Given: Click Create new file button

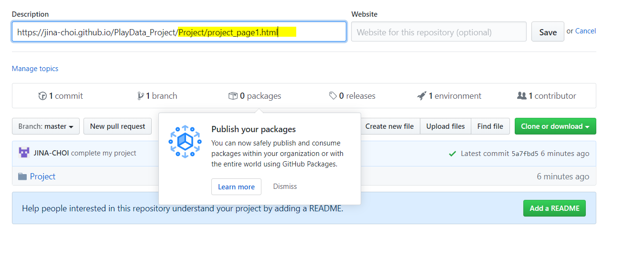Looking at the screenshot, I should [389, 126].
